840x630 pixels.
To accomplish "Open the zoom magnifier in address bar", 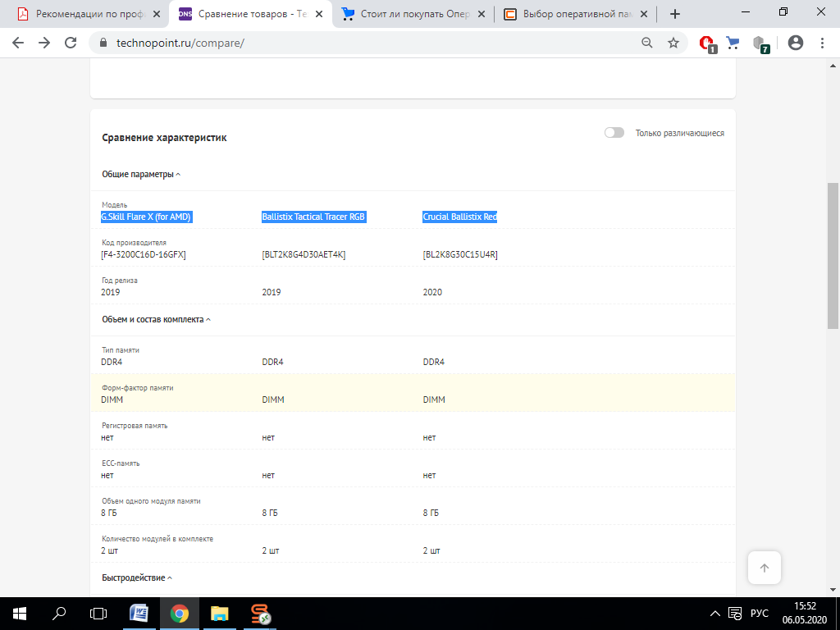I will [647, 43].
